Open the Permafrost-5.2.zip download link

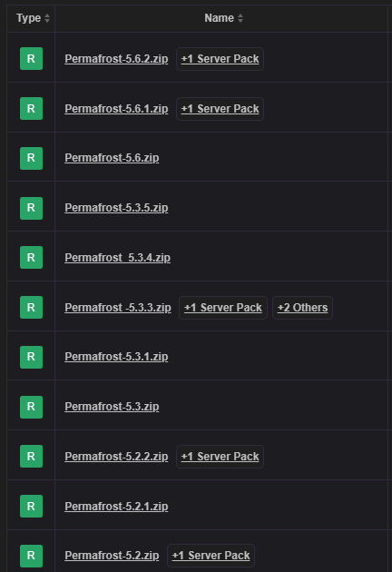coord(112,556)
